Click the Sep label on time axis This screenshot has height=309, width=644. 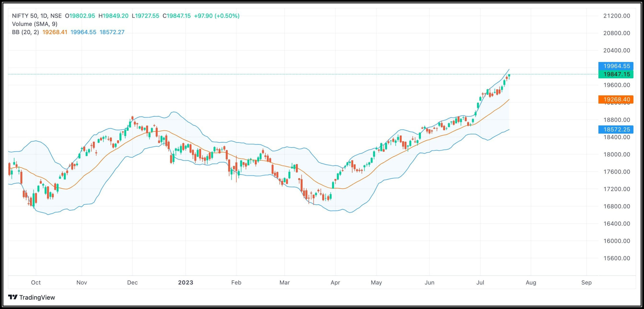586,283
